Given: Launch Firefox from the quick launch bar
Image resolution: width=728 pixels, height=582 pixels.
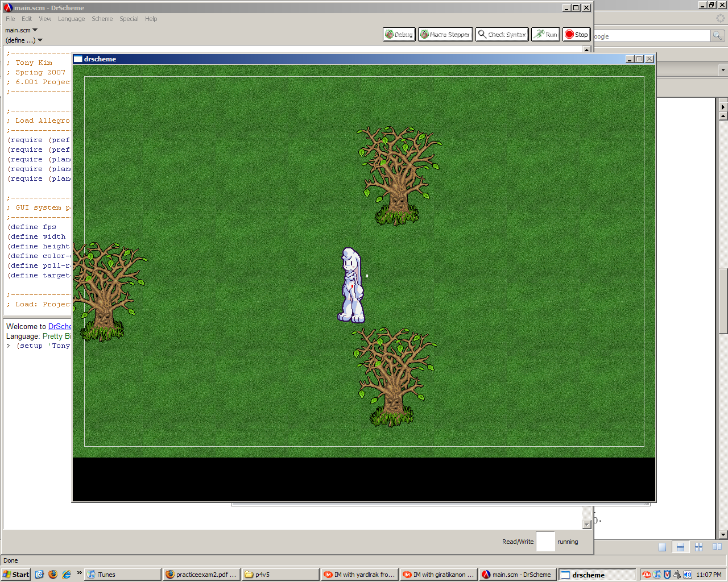Looking at the screenshot, I should [x=53, y=574].
